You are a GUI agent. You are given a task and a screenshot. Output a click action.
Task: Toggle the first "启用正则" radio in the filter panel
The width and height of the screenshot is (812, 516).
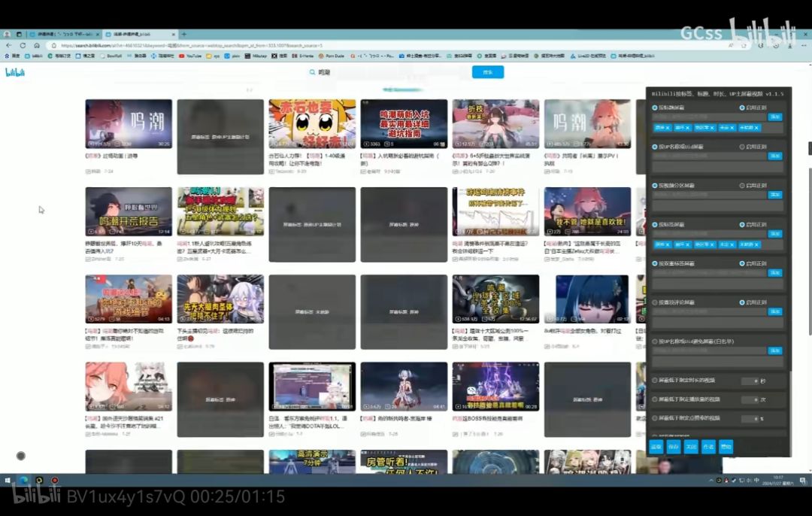pyautogui.click(x=741, y=108)
